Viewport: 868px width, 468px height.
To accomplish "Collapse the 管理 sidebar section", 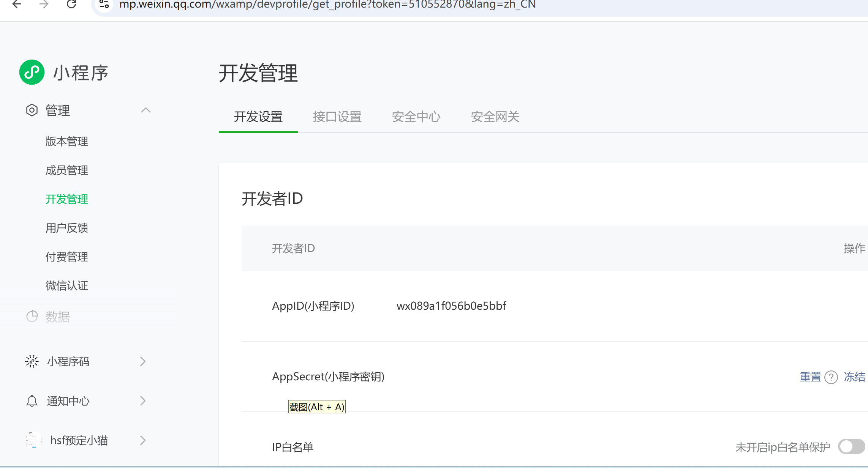I will pos(146,110).
